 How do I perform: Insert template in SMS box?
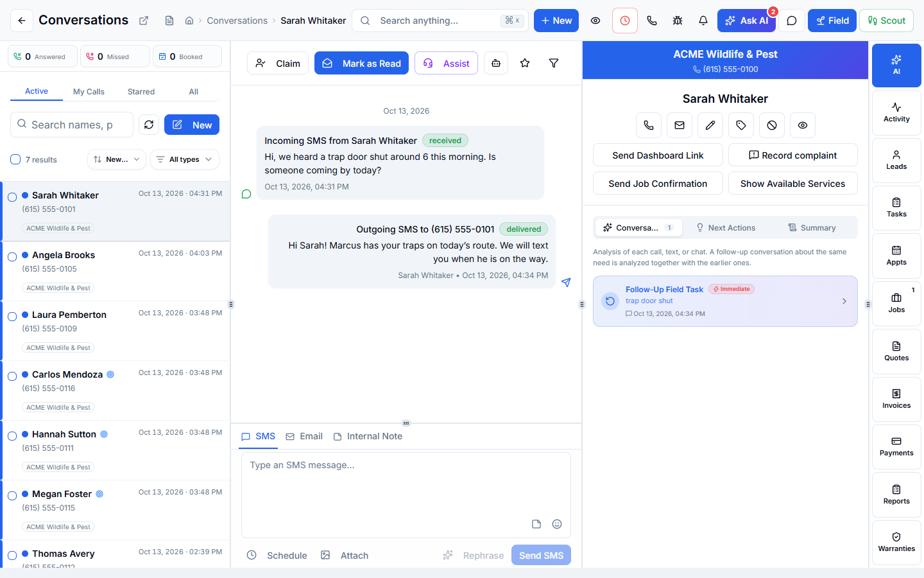pos(536,524)
